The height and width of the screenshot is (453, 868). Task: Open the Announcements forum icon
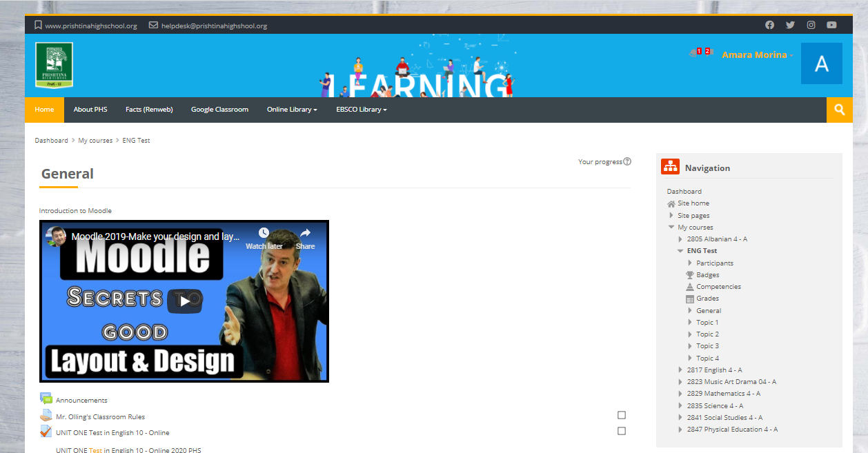pos(46,398)
